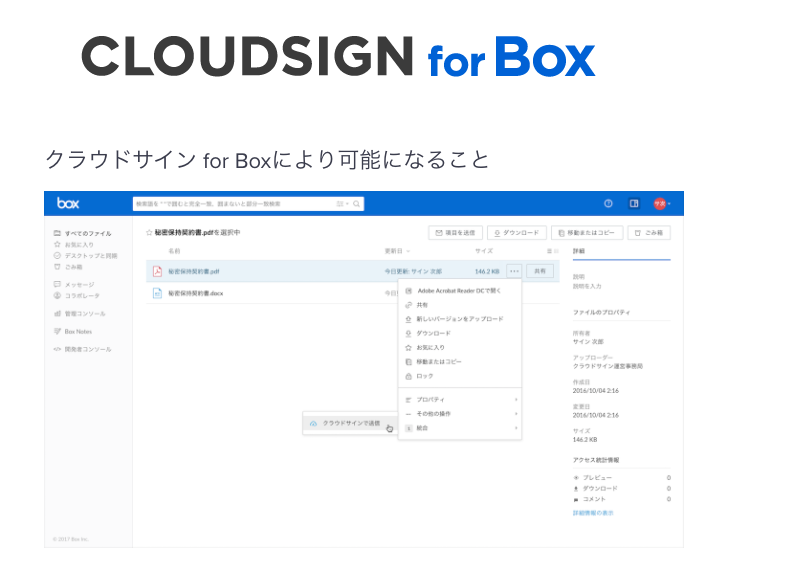
Task: Click the Box logo in the header
Action: 68,203
